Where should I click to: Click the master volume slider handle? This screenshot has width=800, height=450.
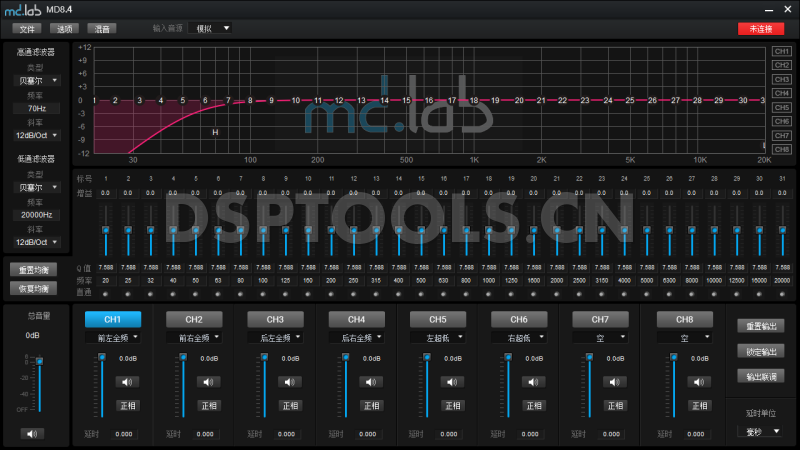coord(39,361)
